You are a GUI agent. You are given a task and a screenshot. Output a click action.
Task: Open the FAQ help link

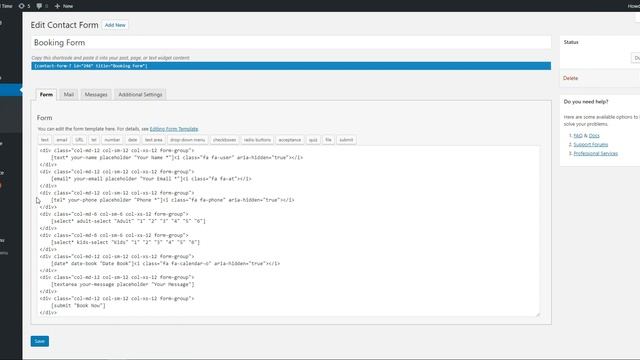(x=578, y=136)
